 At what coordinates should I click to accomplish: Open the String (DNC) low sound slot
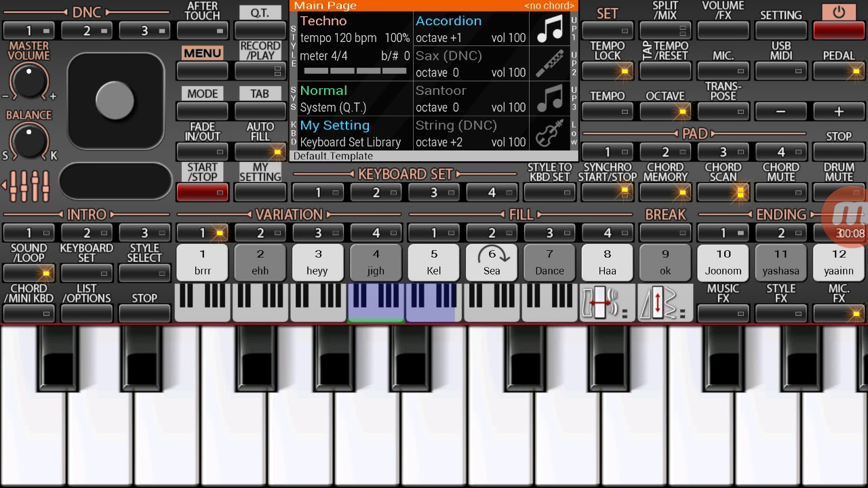pyautogui.click(x=471, y=134)
